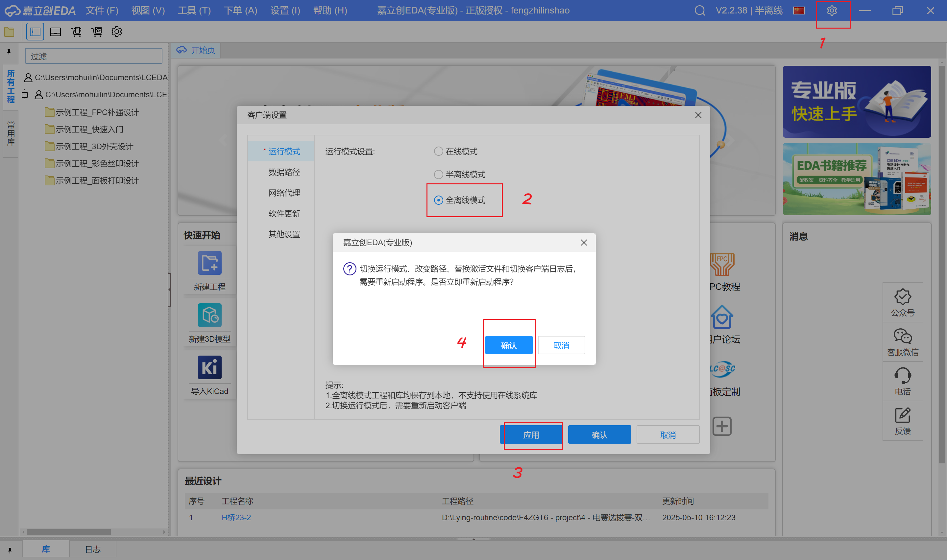Click 确认 in the restart prompt
This screenshot has width=947, height=560.
[x=508, y=345]
